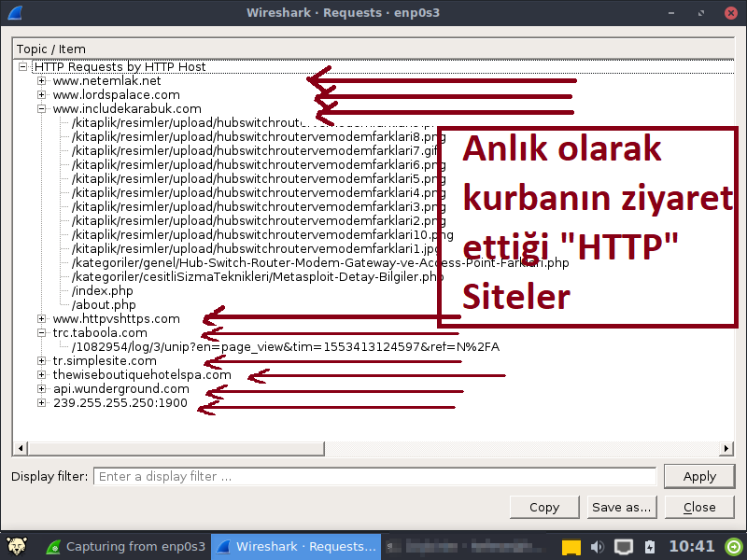
Task: Copy the statistics tree
Action: [x=544, y=507]
